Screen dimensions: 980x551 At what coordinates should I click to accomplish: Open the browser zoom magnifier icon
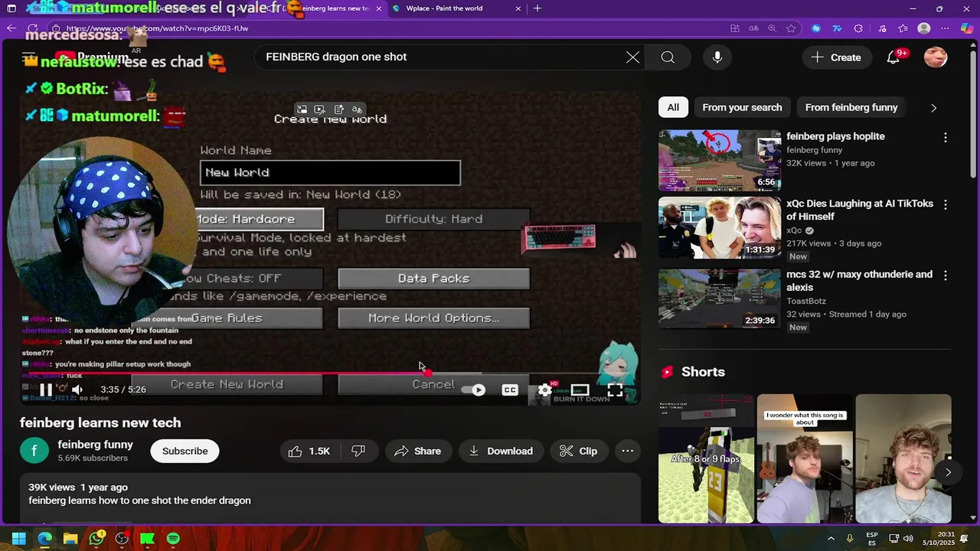point(772,28)
